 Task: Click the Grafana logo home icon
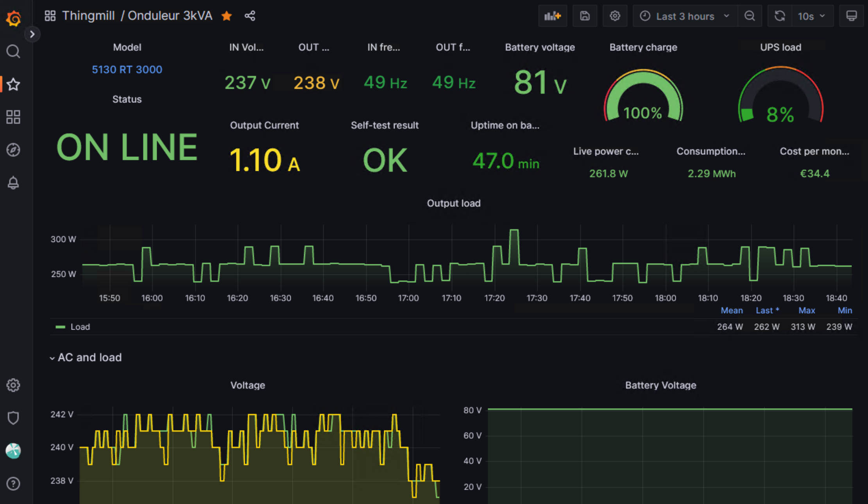click(13, 18)
